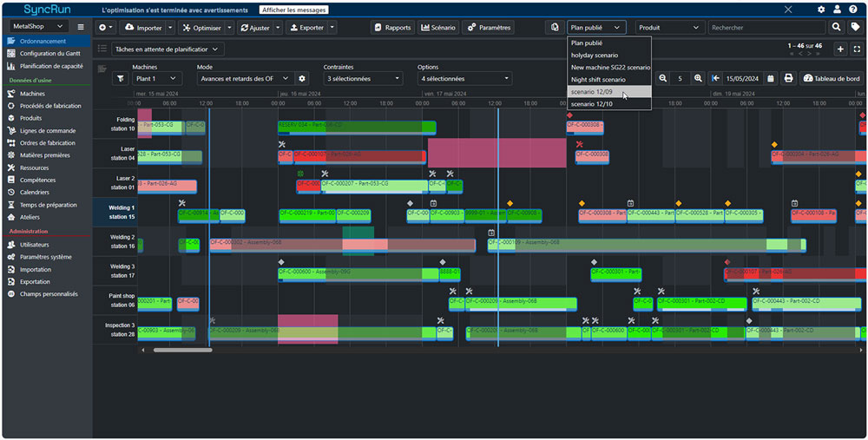Collapse the Plan publié combo box
Viewport: 868px width, 440px height.
(x=597, y=28)
